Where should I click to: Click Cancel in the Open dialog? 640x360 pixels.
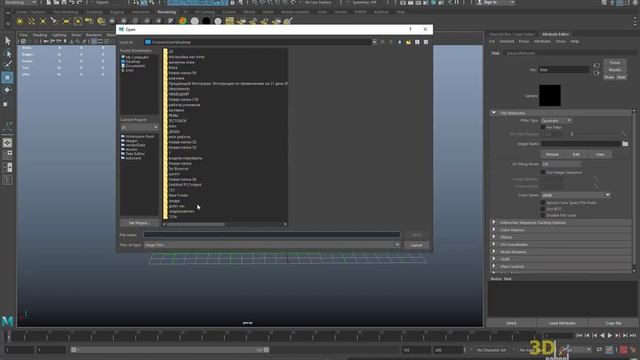[x=416, y=245]
